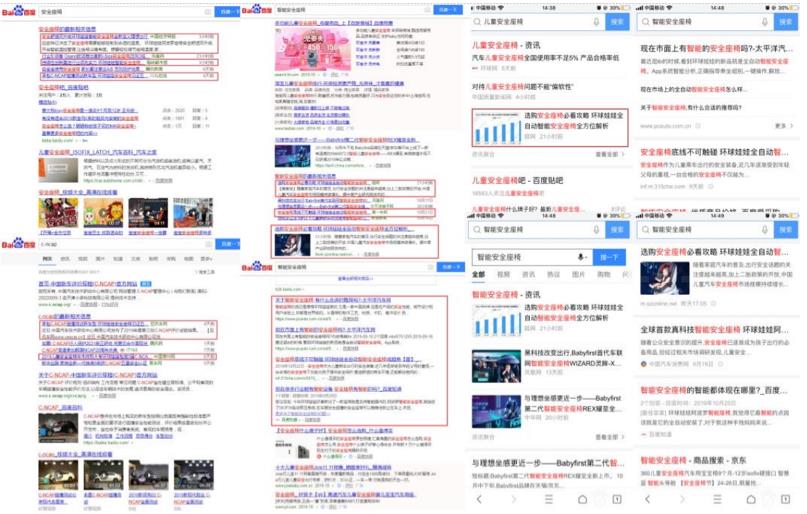Expand 更多 beside the pcauto result URL
This screenshot has width=807, height=514.
click(784, 126)
